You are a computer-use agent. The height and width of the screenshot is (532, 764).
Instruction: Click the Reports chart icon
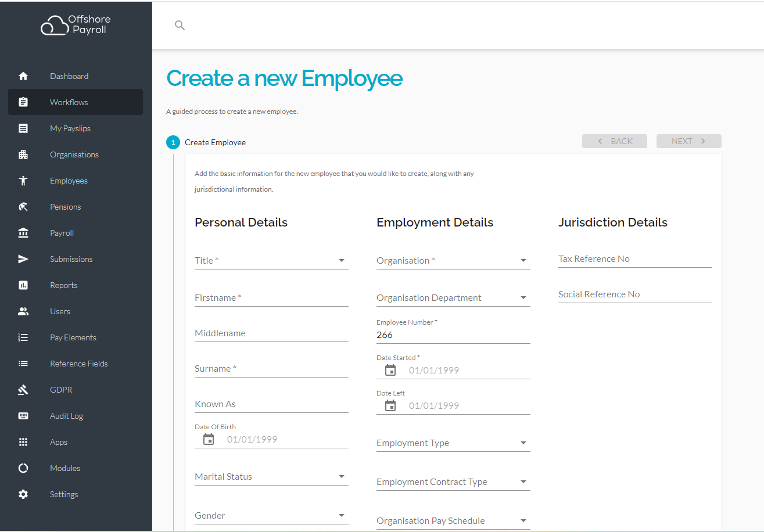click(x=23, y=285)
